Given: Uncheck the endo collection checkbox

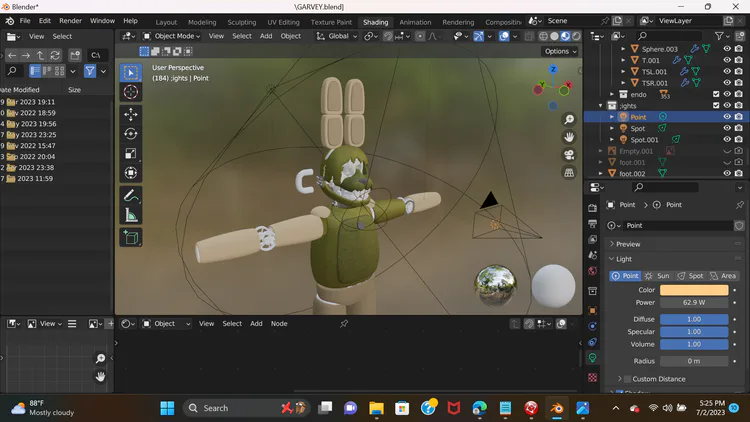Looking at the screenshot, I should pos(716,94).
